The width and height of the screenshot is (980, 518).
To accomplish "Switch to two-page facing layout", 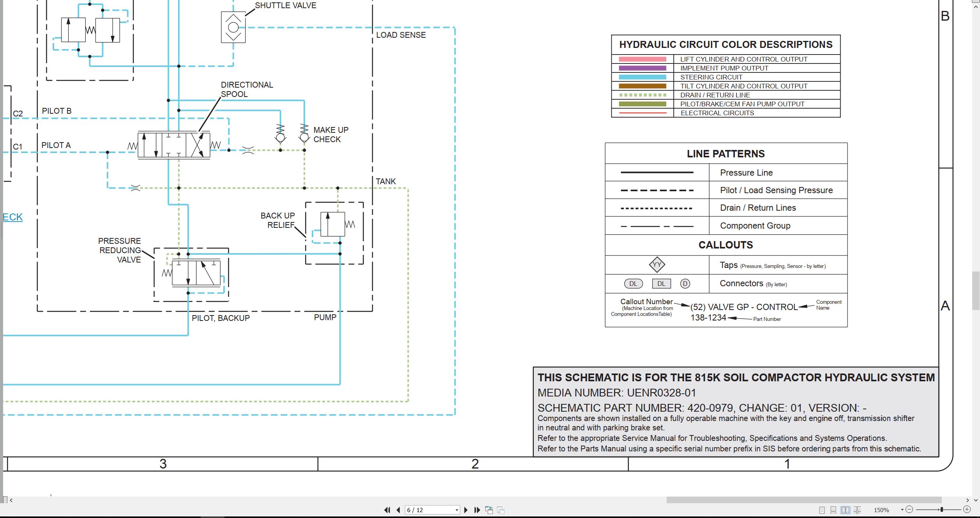I will pos(845,510).
